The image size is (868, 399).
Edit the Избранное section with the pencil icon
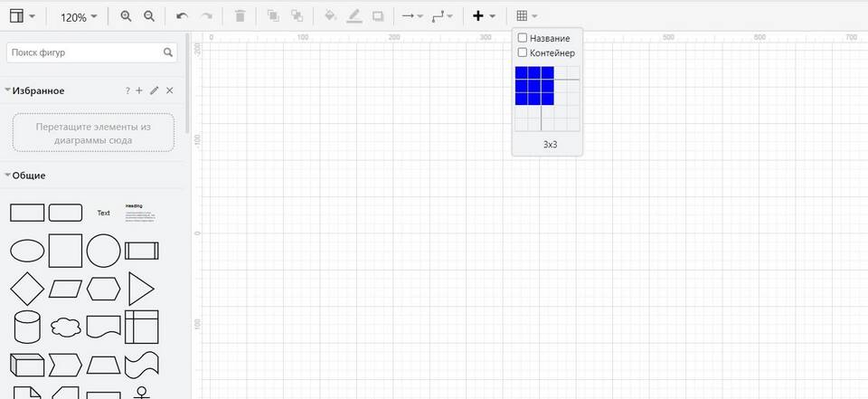155,90
